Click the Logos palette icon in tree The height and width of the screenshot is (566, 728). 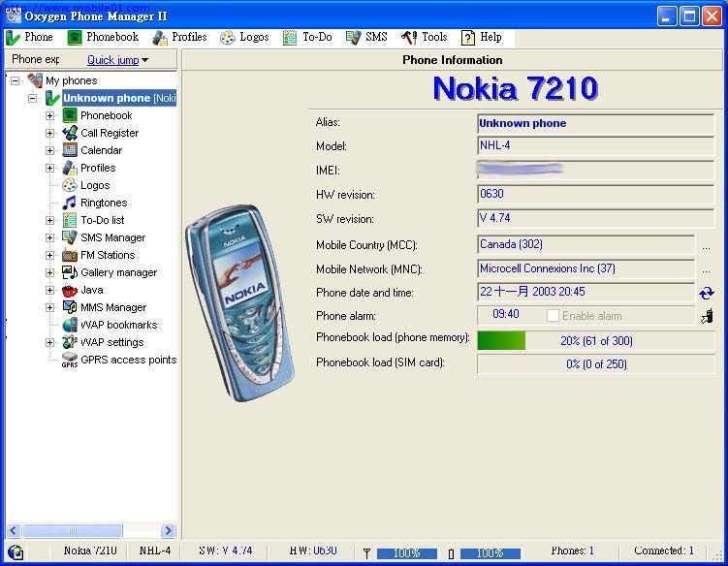(70, 185)
